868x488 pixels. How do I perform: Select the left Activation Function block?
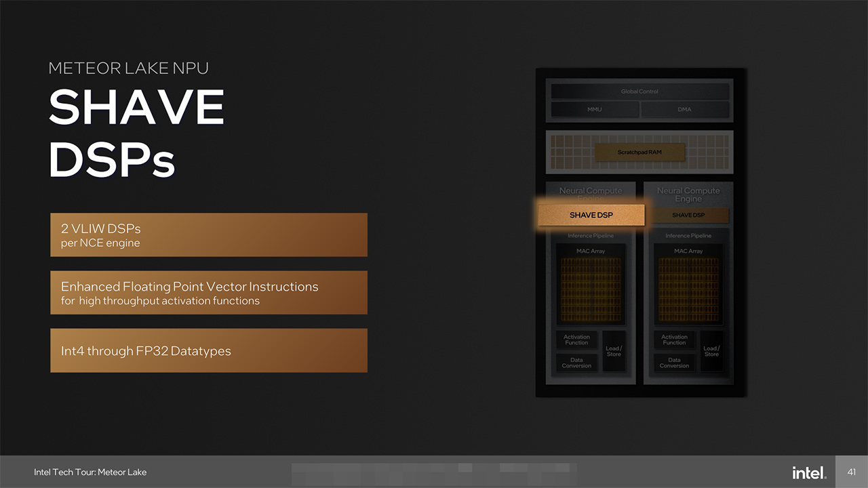(x=577, y=340)
